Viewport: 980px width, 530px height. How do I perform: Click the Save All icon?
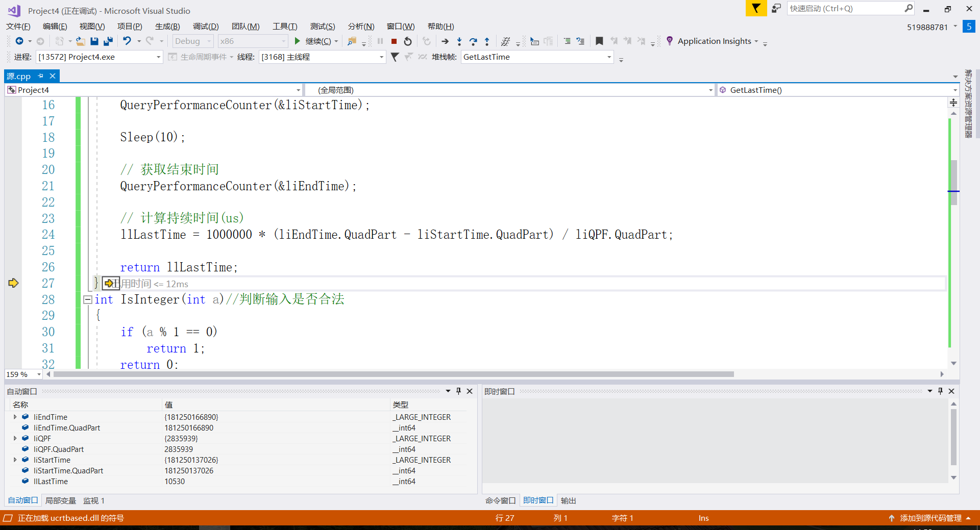[x=108, y=41]
